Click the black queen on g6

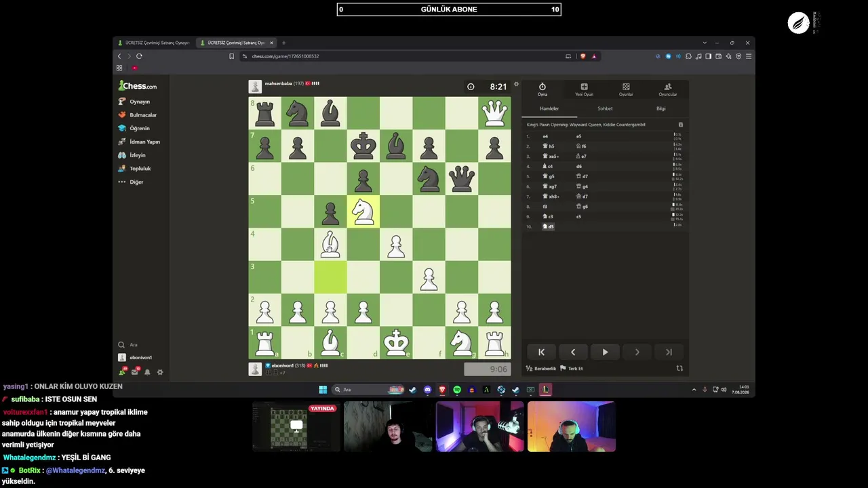tap(462, 178)
